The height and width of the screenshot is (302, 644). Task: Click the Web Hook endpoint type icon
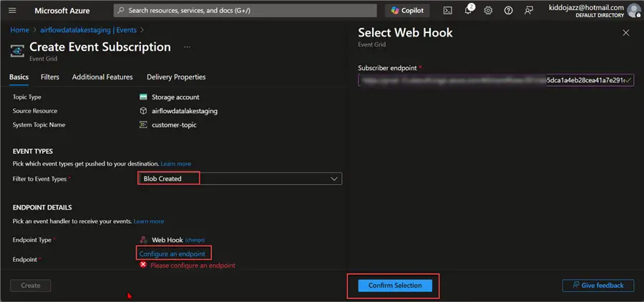pos(143,240)
